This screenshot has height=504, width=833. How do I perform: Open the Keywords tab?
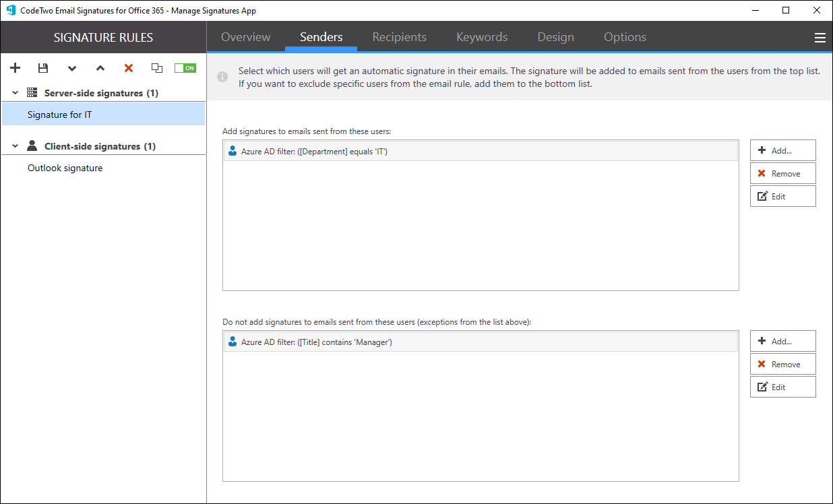[482, 37]
